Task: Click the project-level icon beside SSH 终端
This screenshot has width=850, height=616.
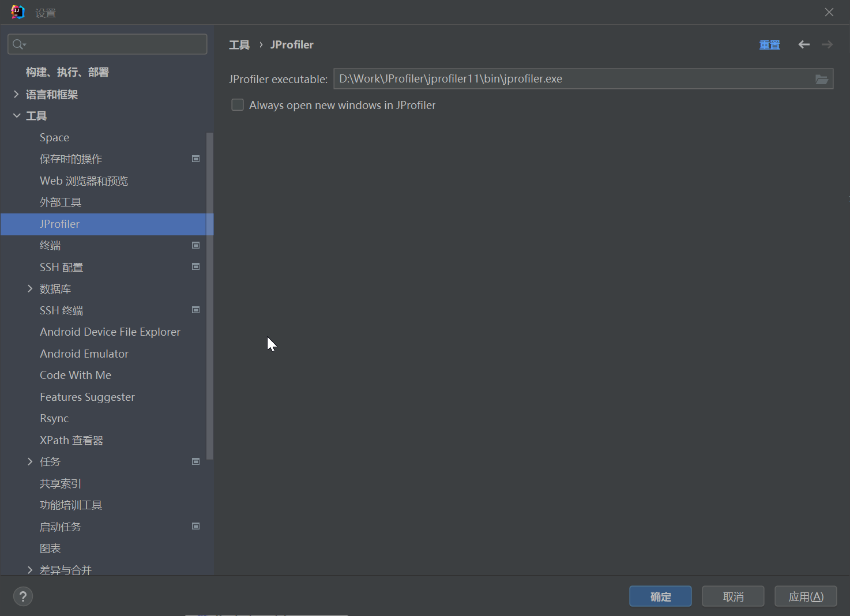Action: point(196,310)
